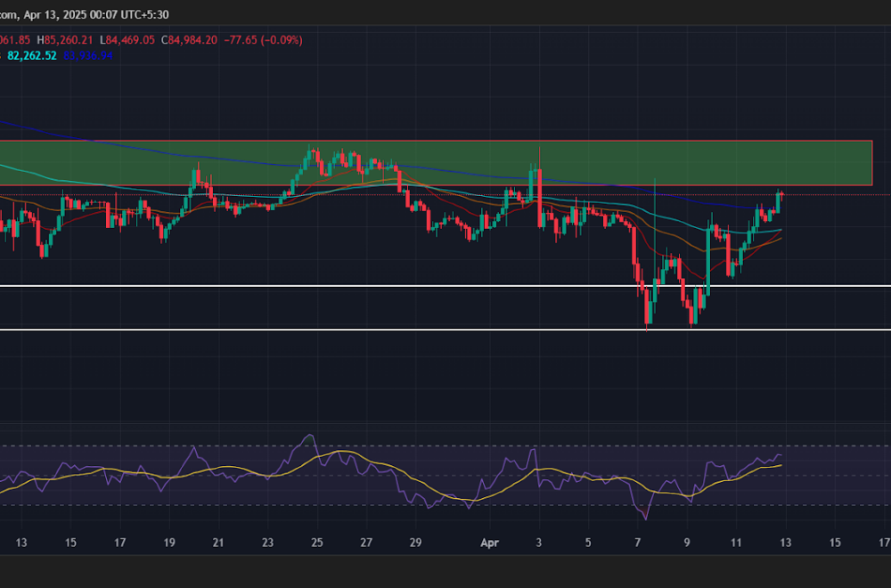
Task: Click the '19' date label on time axis
Action: (169, 543)
